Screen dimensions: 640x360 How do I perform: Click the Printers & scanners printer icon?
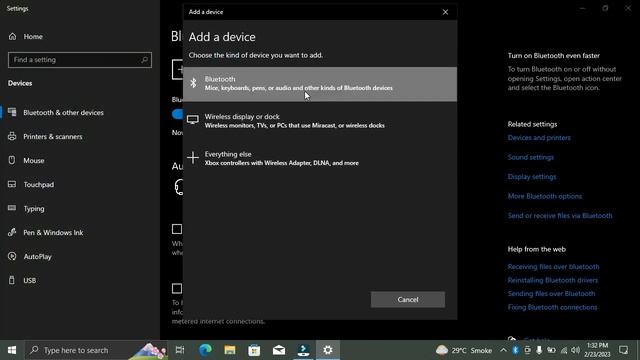pos(12,136)
